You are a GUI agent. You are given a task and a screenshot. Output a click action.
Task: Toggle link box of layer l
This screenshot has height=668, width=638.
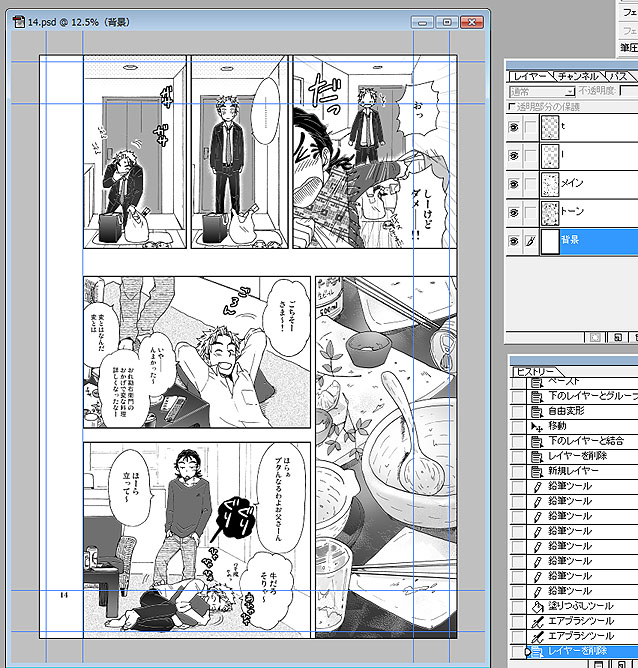click(x=531, y=155)
